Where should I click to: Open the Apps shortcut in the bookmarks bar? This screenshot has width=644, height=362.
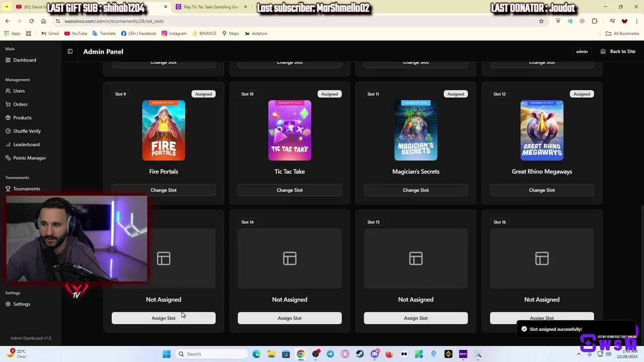[x=12, y=34]
